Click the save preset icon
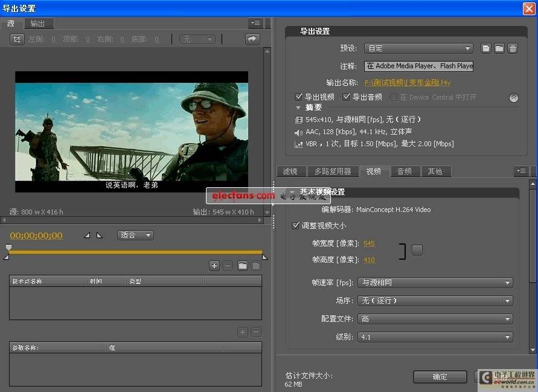 (486, 48)
